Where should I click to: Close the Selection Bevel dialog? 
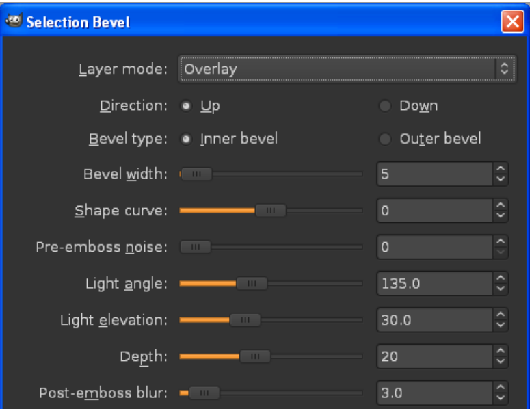(511, 22)
